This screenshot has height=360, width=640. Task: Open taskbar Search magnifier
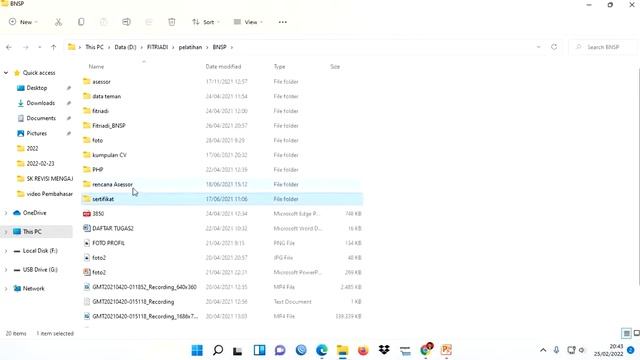point(218,350)
